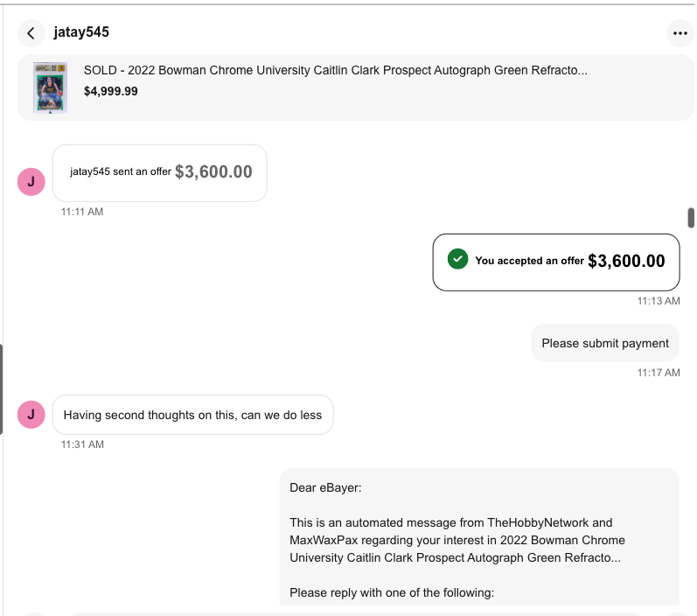Screen dimensions: 697x616
Task: Click the green checkmark accepted-offer icon
Action: (x=457, y=259)
